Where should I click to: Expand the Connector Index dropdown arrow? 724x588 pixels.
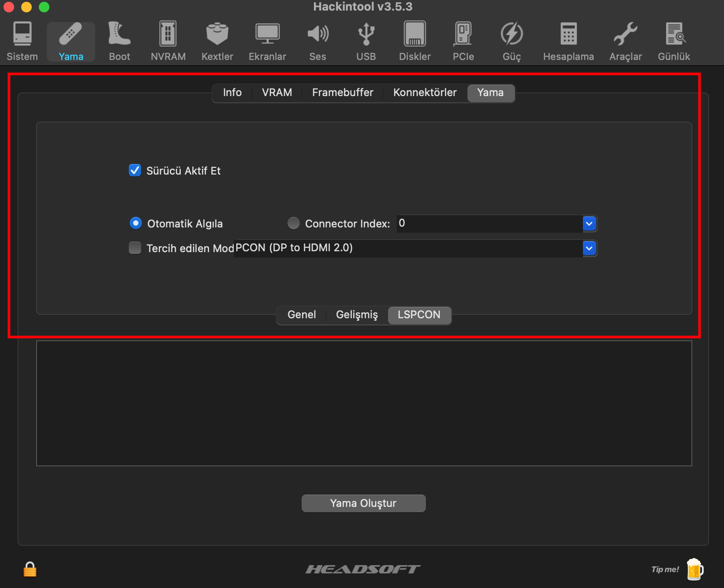589,224
